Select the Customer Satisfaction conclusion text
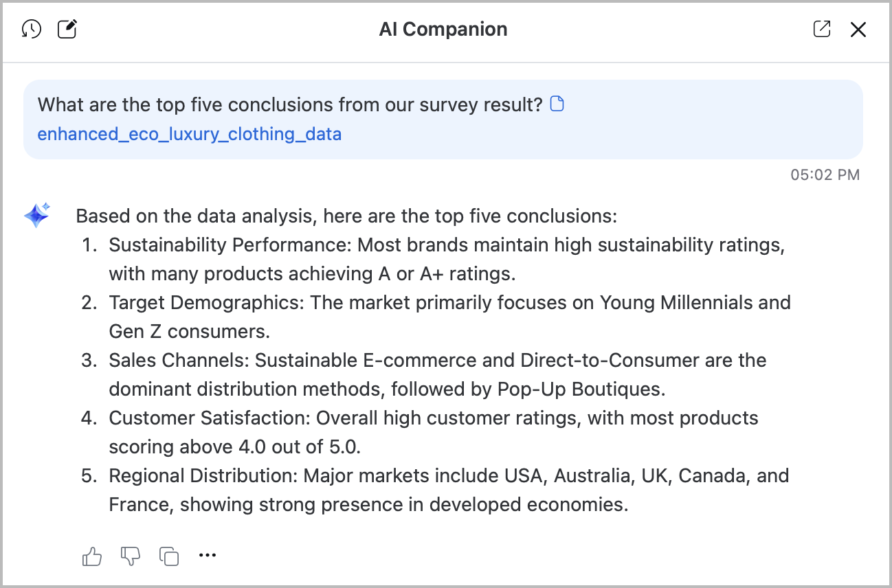The image size is (892, 588). point(433,432)
